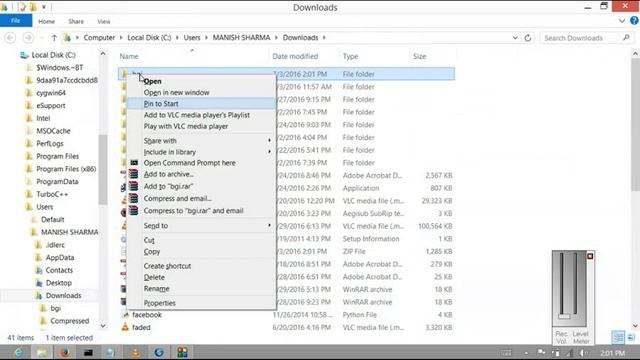Adjust the Rec Vol slider handle
Viewport: 640px width, 360px height.
tap(564, 316)
